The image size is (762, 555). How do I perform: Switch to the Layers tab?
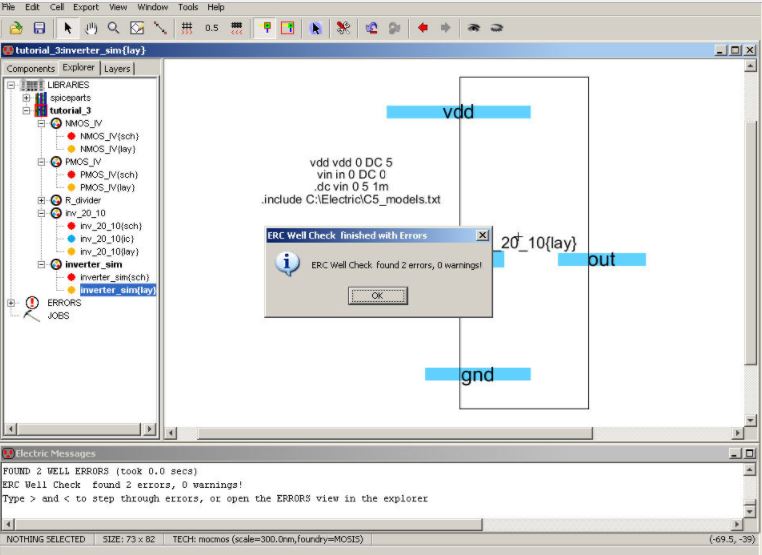[117, 69]
